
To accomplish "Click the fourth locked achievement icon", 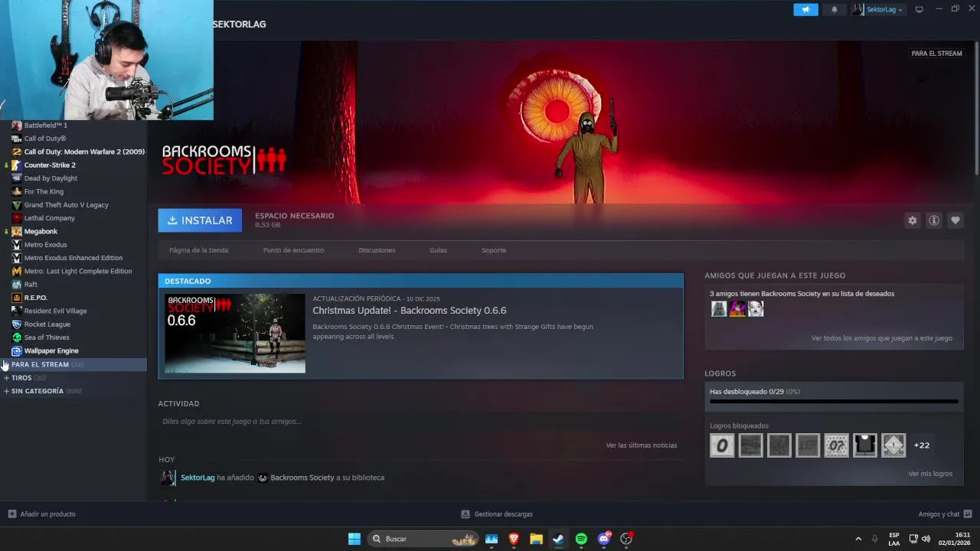I will click(x=808, y=445).
